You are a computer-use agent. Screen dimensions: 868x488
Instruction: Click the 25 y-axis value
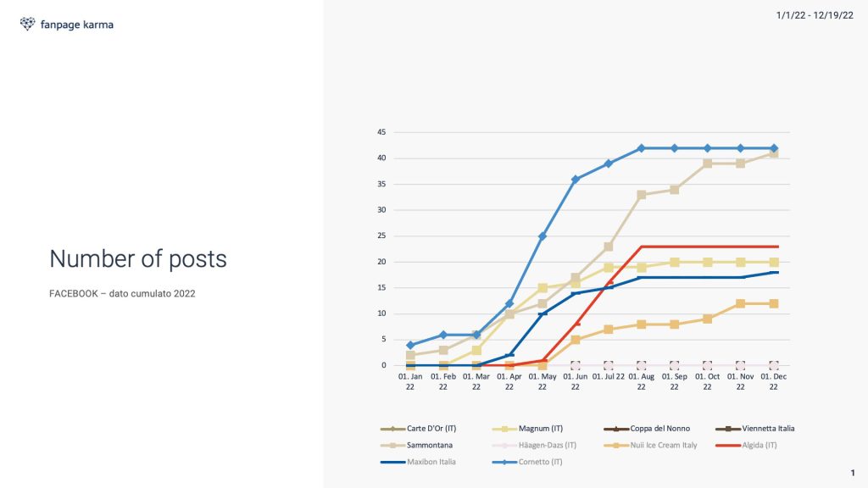pyautogui.click(x=381, y=236)
